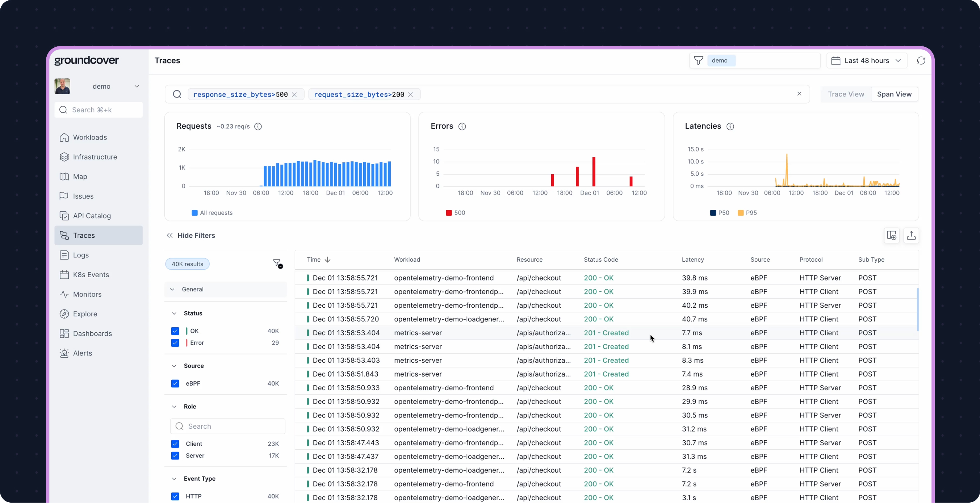Click the refresh icon in top bar

(x=921, y=61)
